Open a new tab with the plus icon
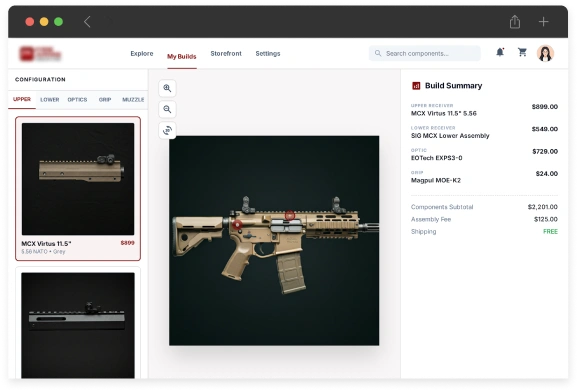579x392 pixels. coord(543,22)
